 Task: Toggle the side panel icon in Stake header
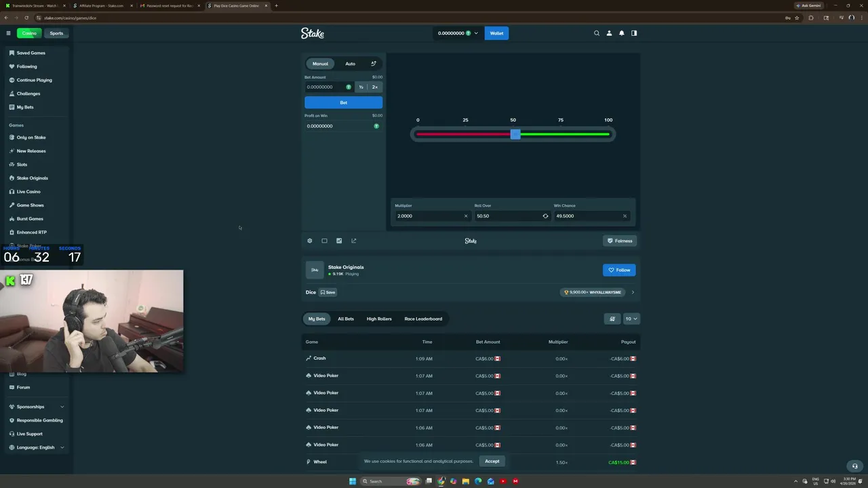(x=634, y=33)
